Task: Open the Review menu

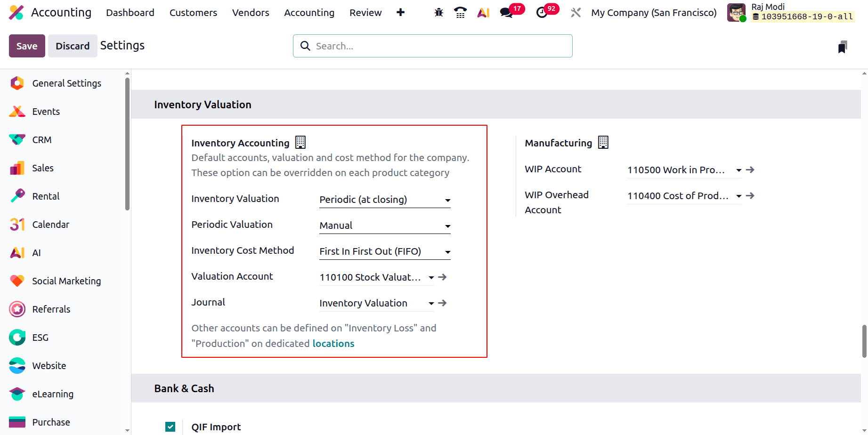Action: 365,13
